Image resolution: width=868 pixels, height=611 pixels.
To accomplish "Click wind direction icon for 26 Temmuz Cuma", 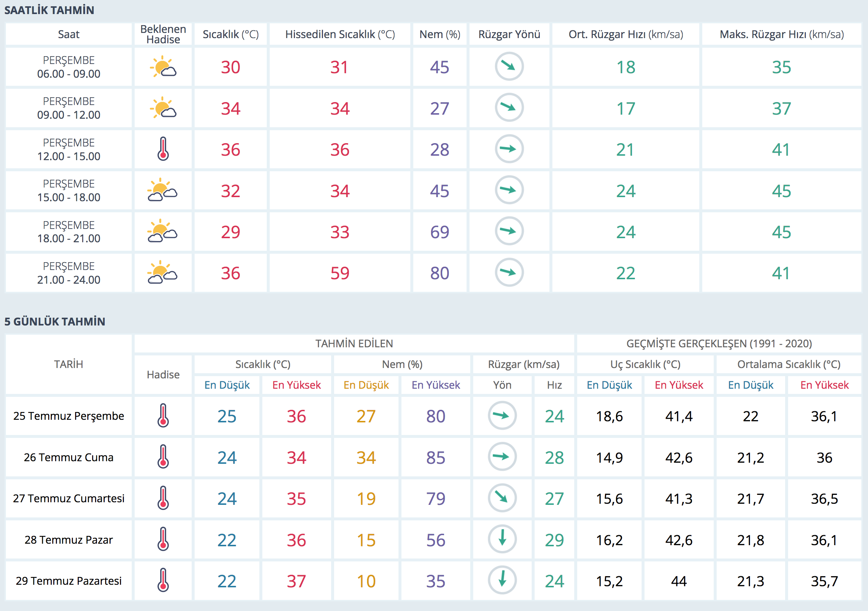I will click(502, 457).
